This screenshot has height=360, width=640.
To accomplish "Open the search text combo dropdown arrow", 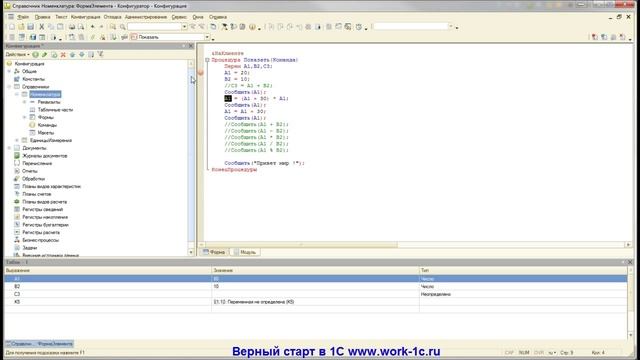I will click(x=184, y=27).
